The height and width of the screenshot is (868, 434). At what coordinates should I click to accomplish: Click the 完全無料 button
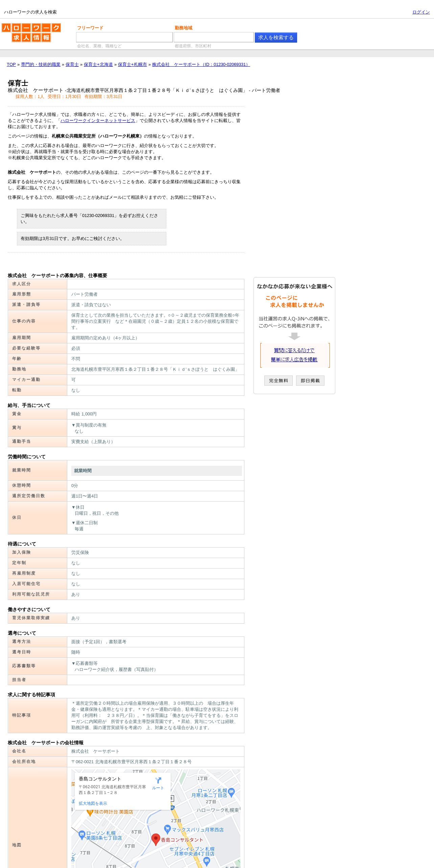[279, 381]
